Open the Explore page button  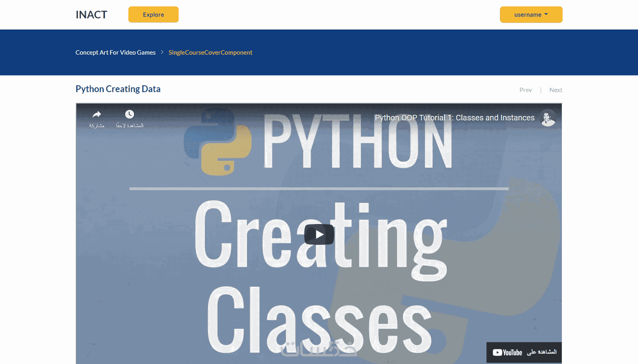(x=153, y=15)
